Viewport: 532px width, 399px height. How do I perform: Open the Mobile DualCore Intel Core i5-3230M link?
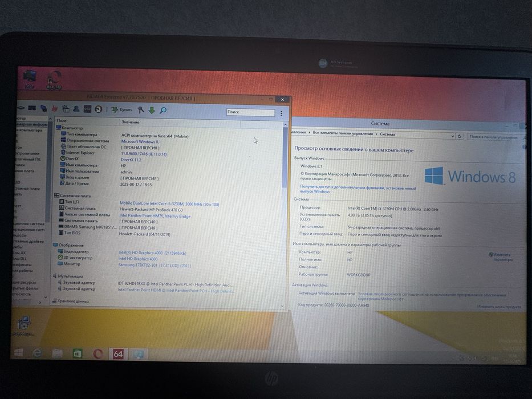tap(169, 204)
